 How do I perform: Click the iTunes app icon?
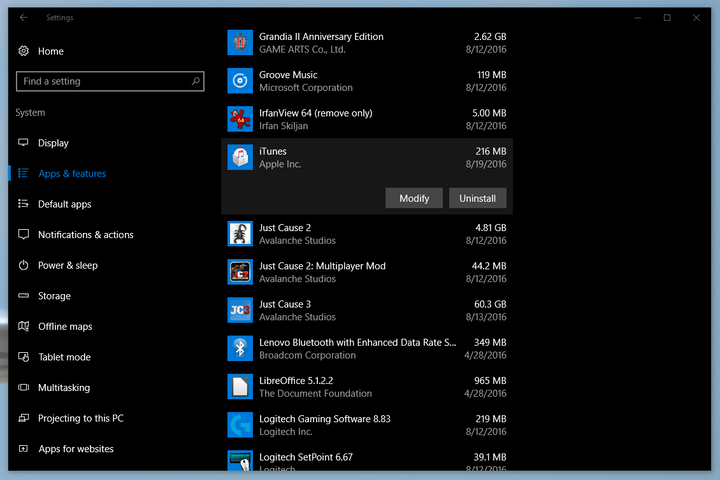click(240, 157)
